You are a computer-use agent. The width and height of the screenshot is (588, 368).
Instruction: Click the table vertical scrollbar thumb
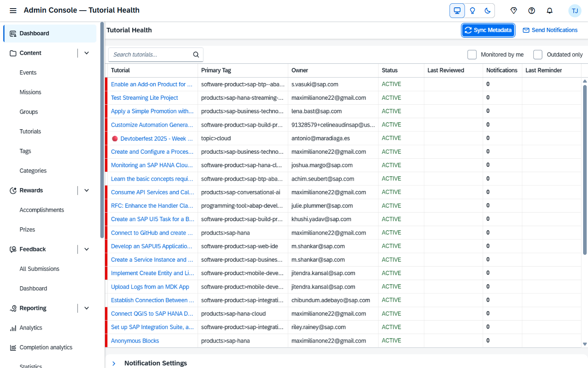tap(585, 170)
